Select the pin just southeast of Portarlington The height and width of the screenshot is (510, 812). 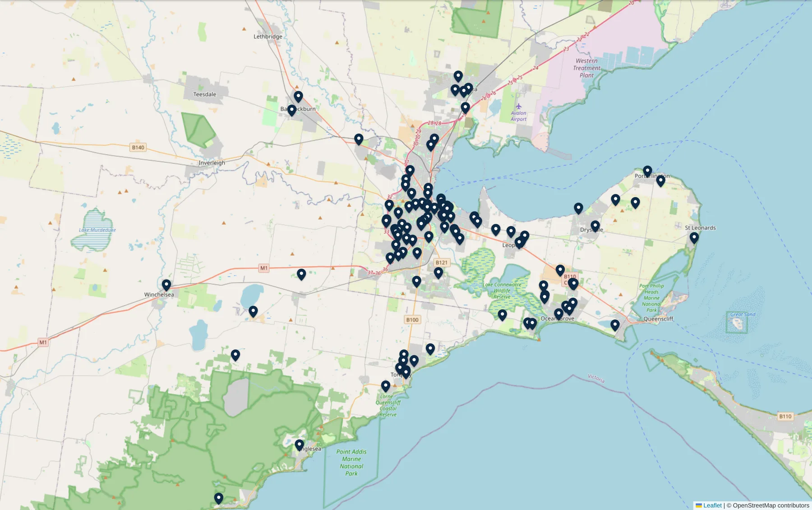(660, 181)
